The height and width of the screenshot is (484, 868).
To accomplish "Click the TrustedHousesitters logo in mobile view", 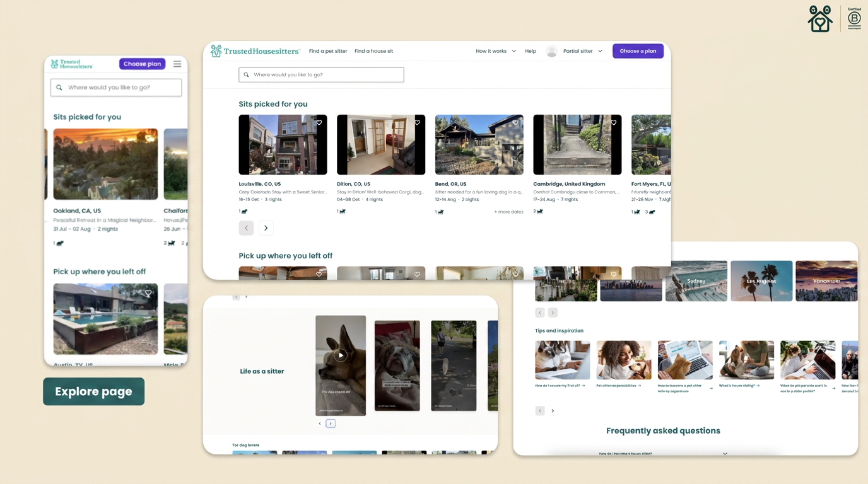I will click(72, 64).
